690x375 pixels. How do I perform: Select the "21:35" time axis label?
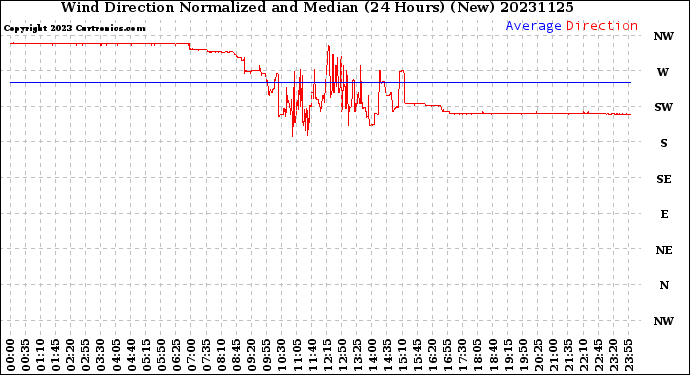(x=567, y=355)
